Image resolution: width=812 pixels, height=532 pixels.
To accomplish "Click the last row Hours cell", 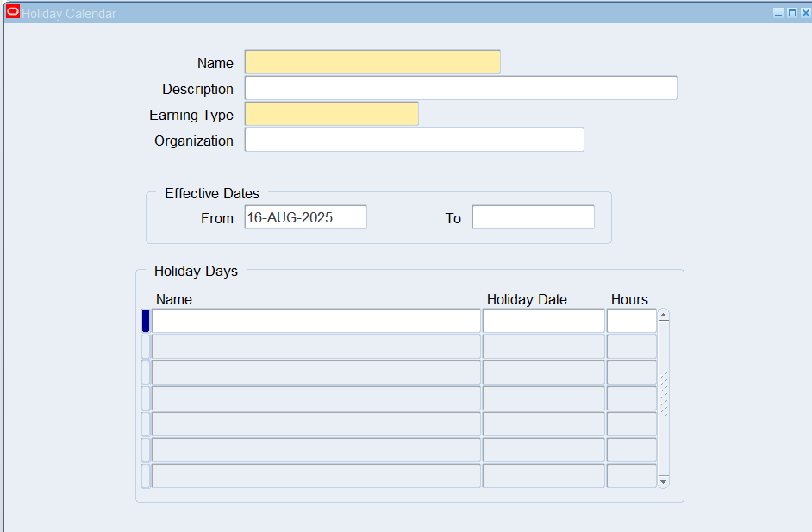I will [x=631, y=476].
